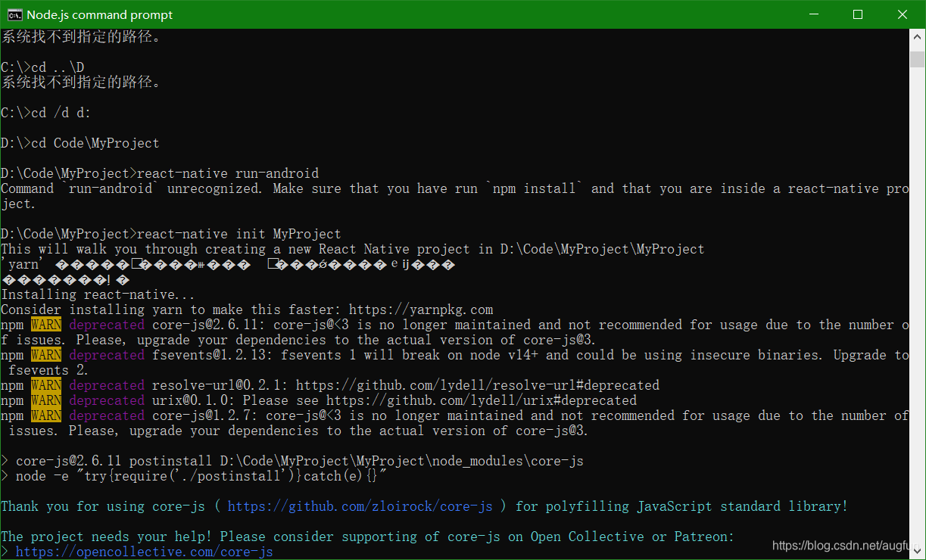The height and width of the screenshot is (560, 926).
Task: Minimize the Node.js command prompt window
Action: point(812,14)
